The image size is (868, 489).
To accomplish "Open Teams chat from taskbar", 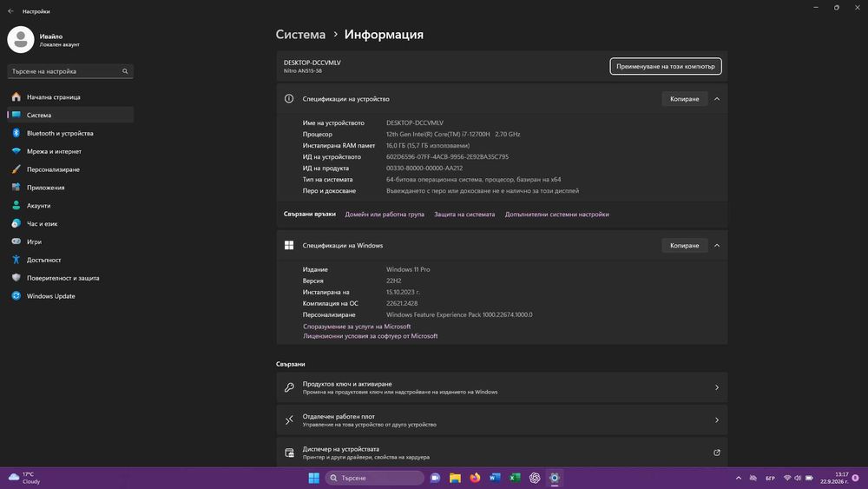I will pyautogui.click(x=435, y=478).
